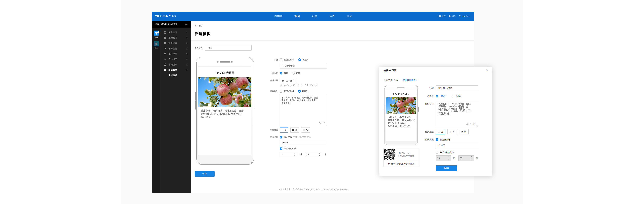Click the hamburger menu icon beside project name
The image size is (644, 204).
pos(186,24)
